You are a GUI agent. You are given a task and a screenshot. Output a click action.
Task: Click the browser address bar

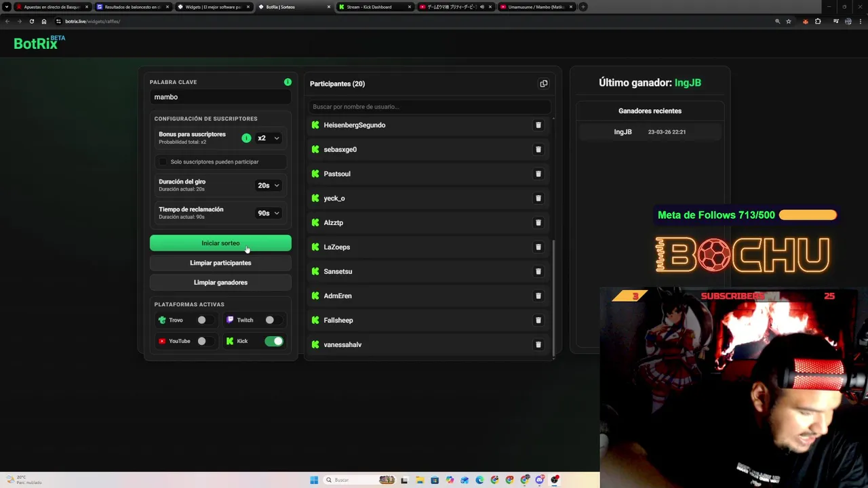pos(414,21)
